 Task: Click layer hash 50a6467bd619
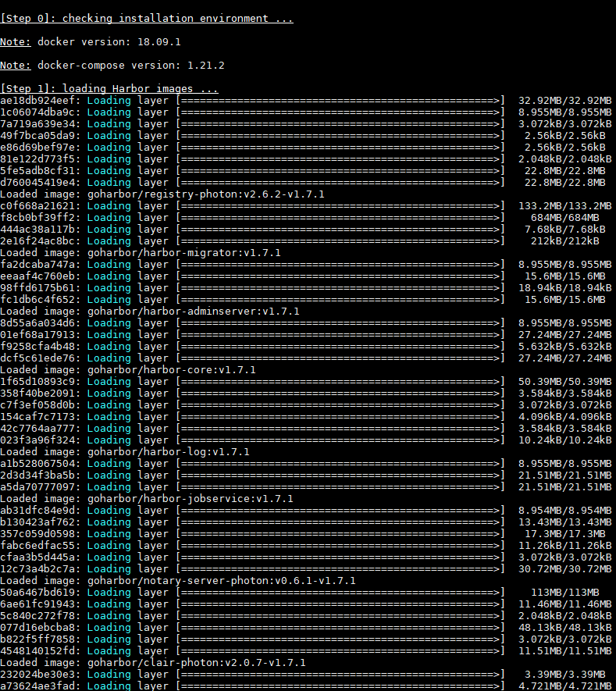click(x=37, y=593)
